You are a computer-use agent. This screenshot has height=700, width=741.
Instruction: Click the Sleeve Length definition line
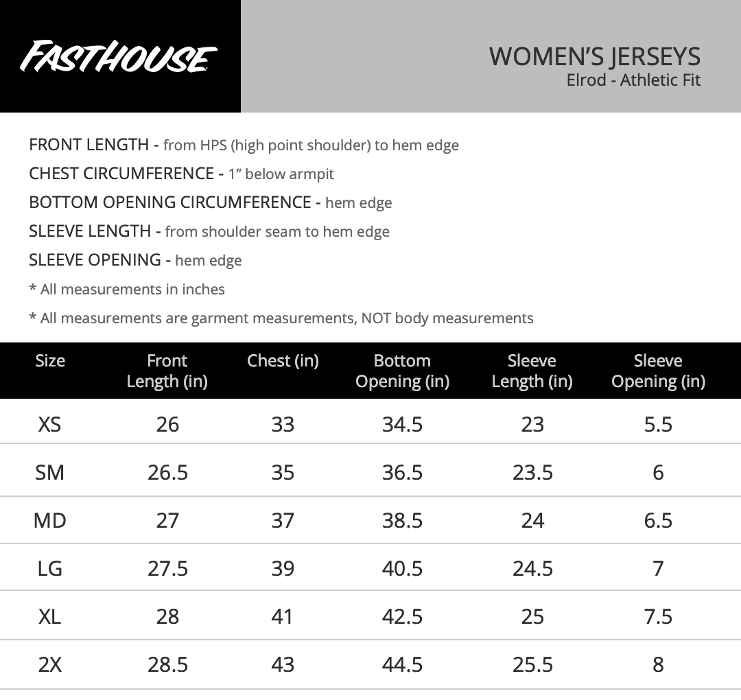tap(209, 231)
